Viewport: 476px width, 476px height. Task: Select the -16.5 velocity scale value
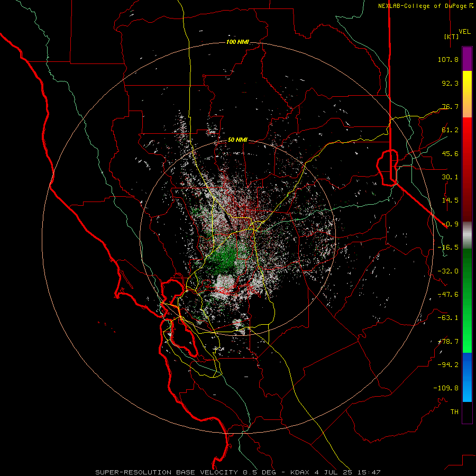[x=448, y=248]
